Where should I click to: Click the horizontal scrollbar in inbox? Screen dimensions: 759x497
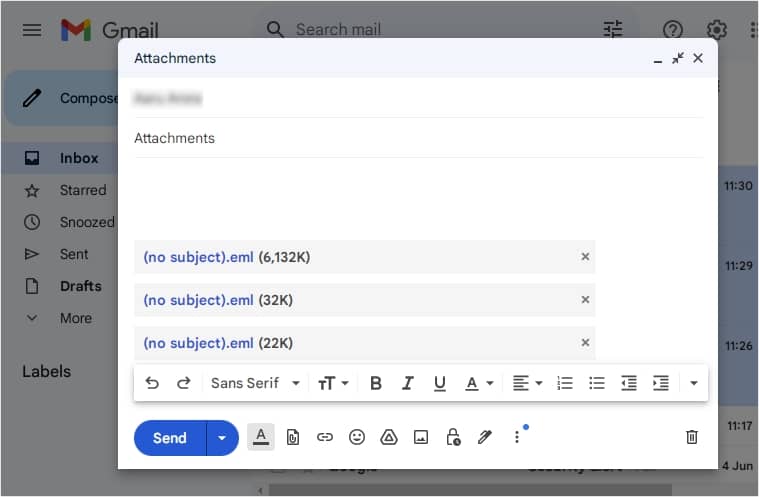click(x=470, y=490)
